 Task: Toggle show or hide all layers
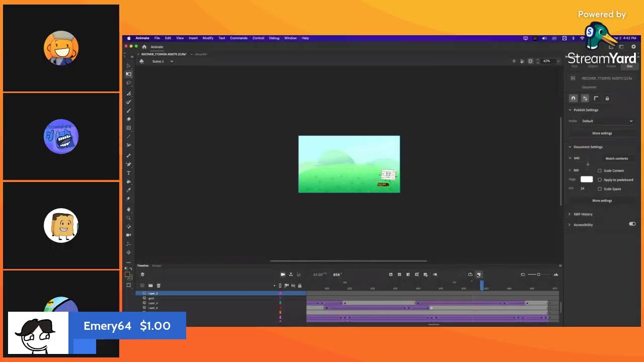(293, 286)
